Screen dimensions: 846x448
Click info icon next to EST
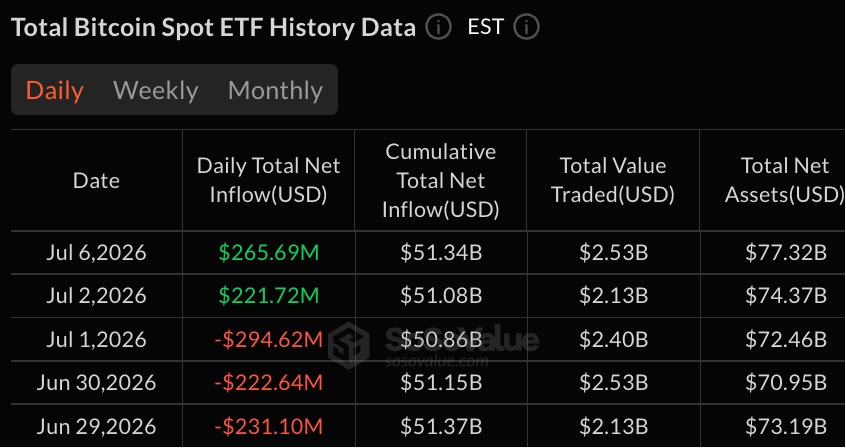[526, 27]
